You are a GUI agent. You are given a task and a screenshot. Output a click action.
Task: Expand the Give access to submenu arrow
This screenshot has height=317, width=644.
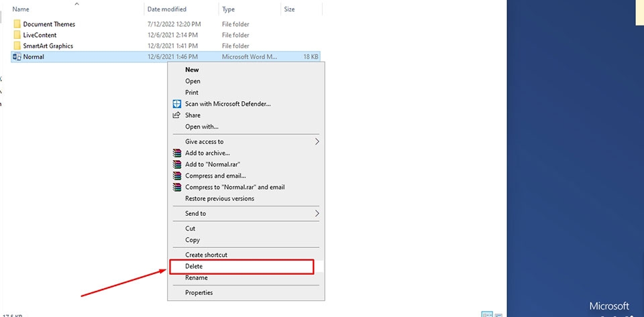tap(317, 141)
